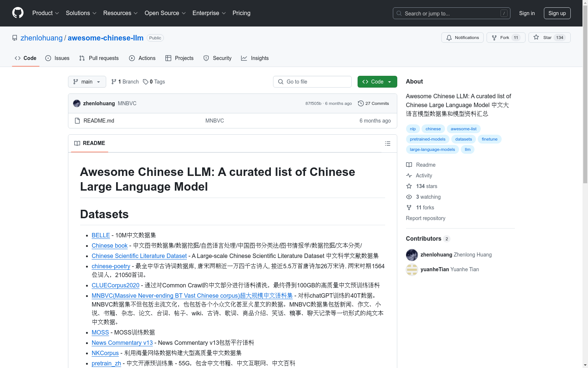Click the Report repository link
The height and width of the screenshot is (368, 588).
point(426,218)
